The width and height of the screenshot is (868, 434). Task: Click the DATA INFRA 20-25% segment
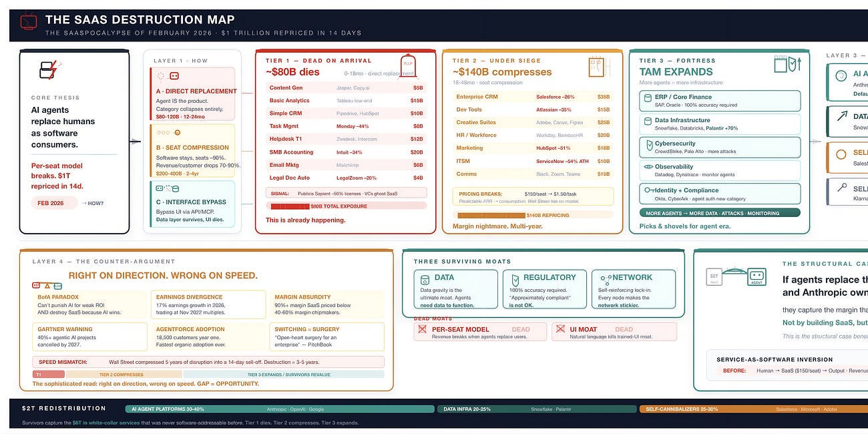(x=536, y=409)
